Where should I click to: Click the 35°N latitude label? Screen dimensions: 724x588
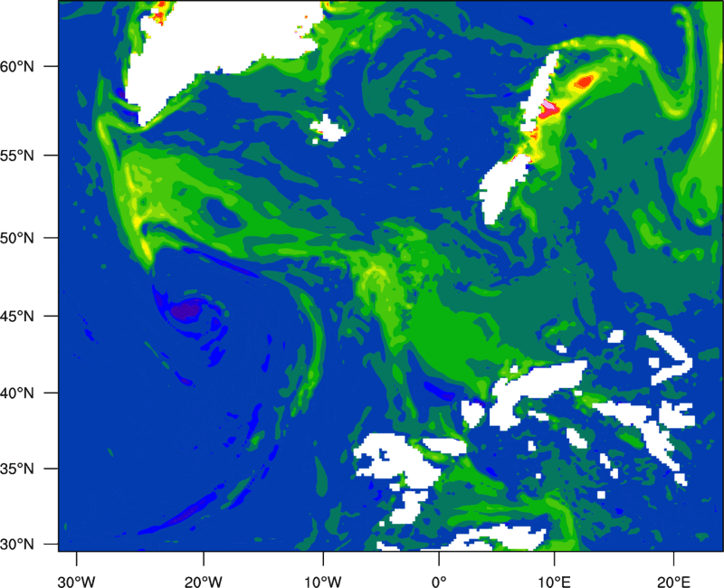tap(17, 469)
